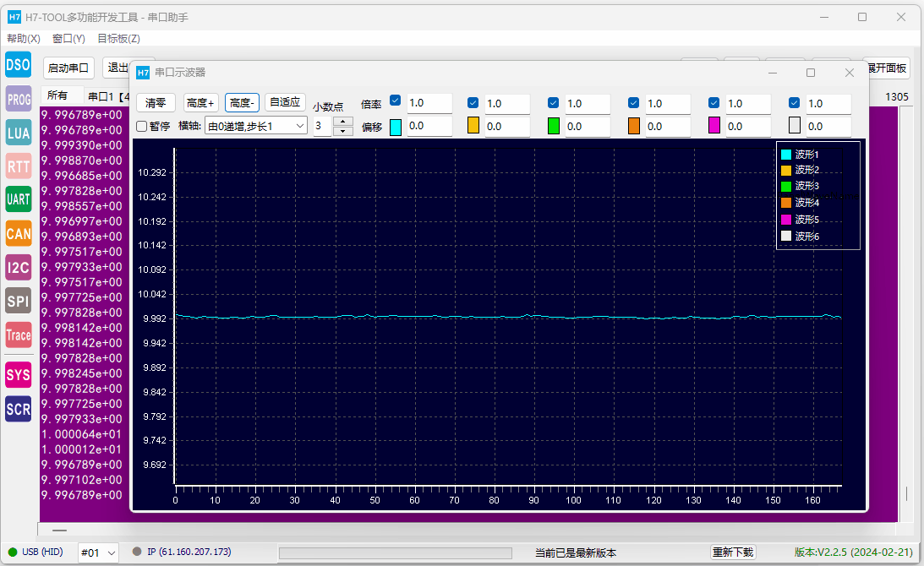Image resolution: width=924 pixels, height=566 pixels.
Task: Click the download progress bar
Action: tap(396, 553)
